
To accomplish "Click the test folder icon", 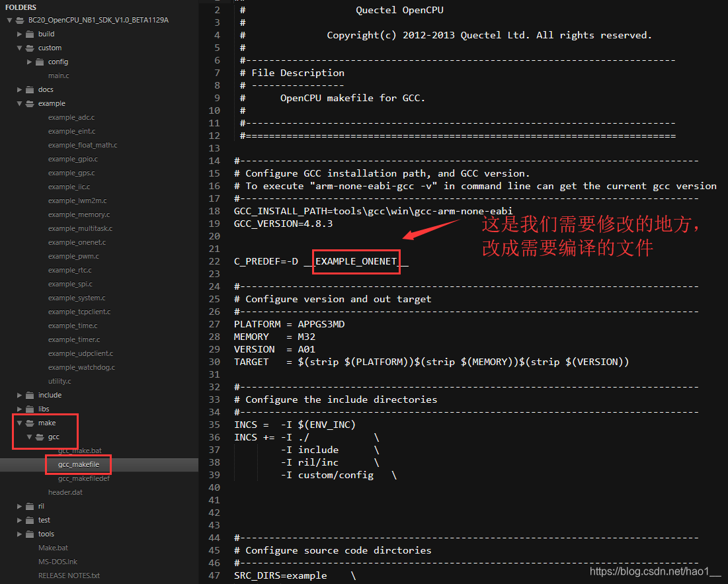I will point(30,521).
